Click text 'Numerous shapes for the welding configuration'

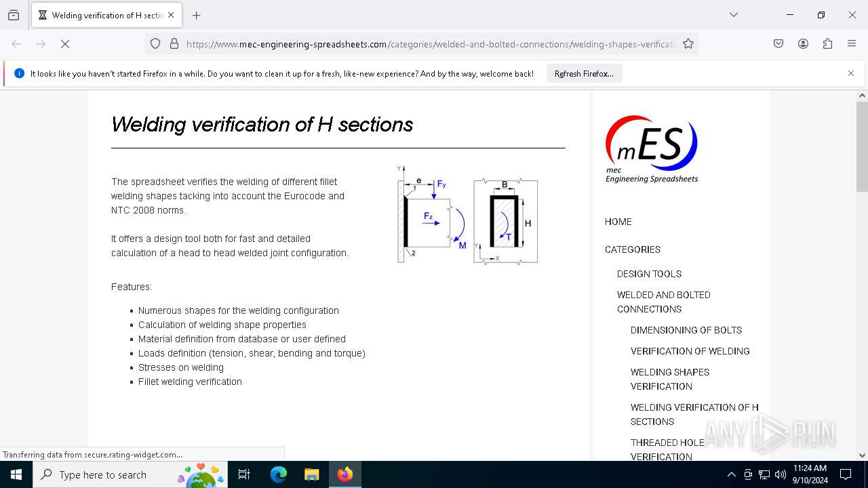pos(239,310)
